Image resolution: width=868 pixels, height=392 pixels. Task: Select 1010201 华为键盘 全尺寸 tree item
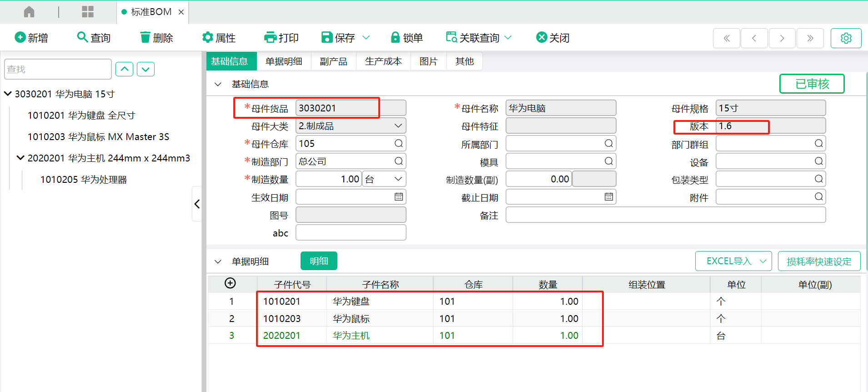(81, 116)
